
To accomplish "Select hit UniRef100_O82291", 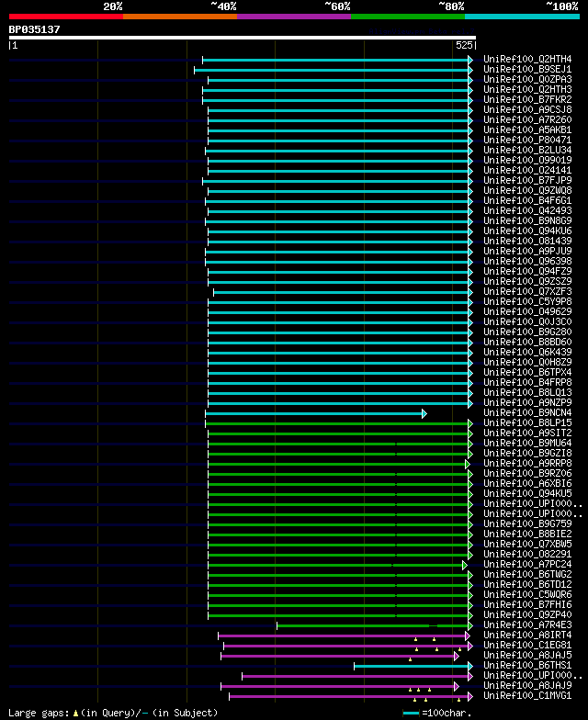I will (527, 555).
